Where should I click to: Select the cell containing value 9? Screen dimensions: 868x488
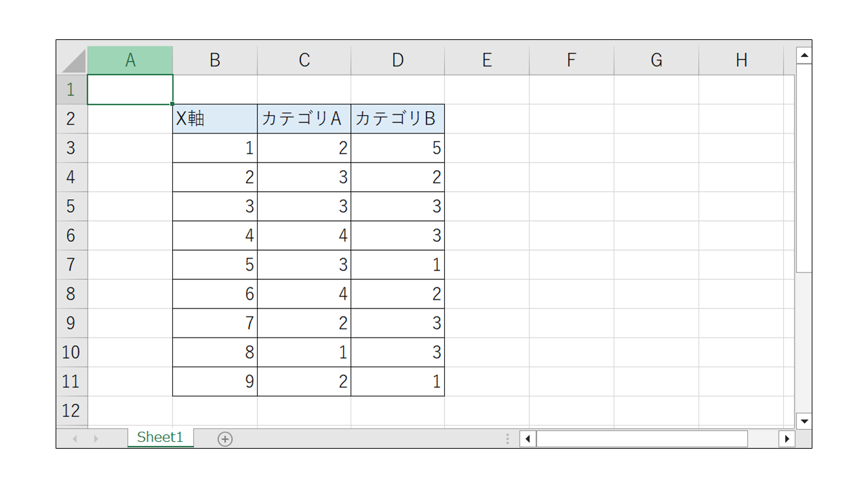(215, 382)
